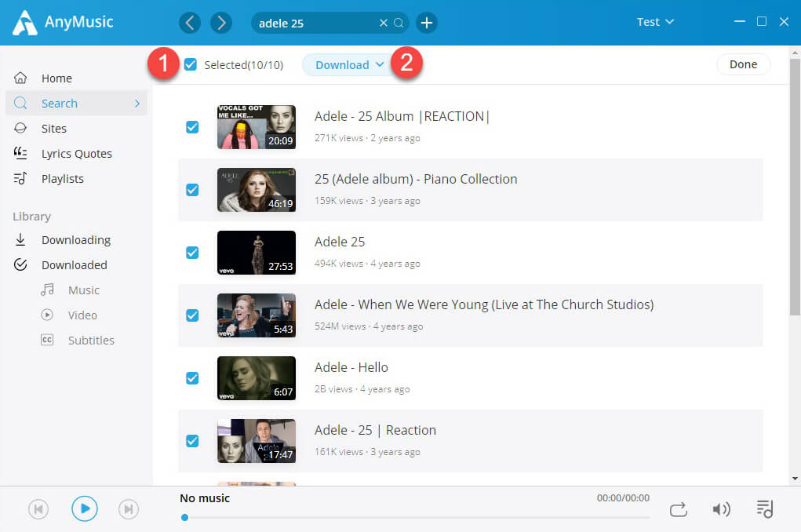Open the Test account dropdown
801x532 pixels.
click(655, 22)
